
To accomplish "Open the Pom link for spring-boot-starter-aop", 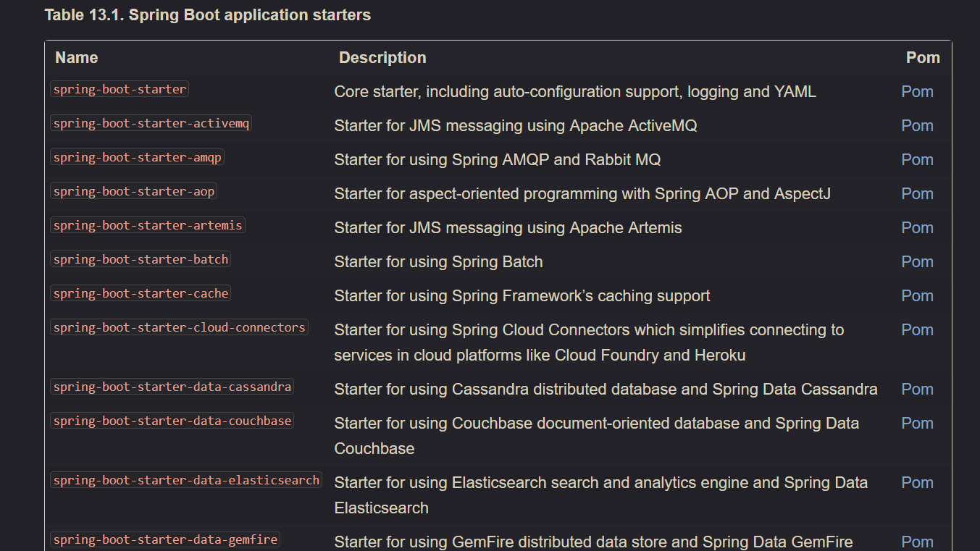I will click(917, 194).
